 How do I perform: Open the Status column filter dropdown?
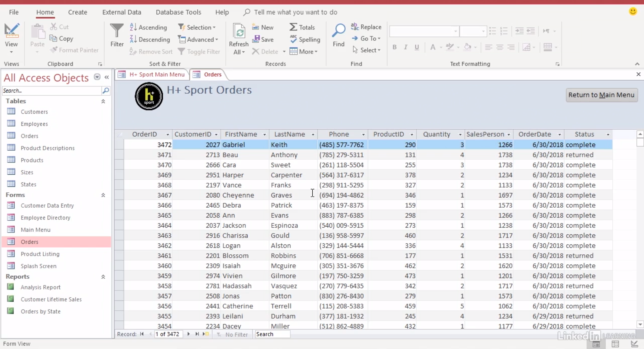coord(608,134)
